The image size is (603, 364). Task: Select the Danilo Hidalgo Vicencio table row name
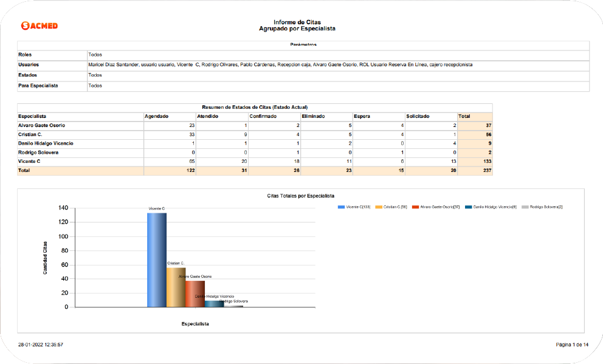(x=46, y=143)
